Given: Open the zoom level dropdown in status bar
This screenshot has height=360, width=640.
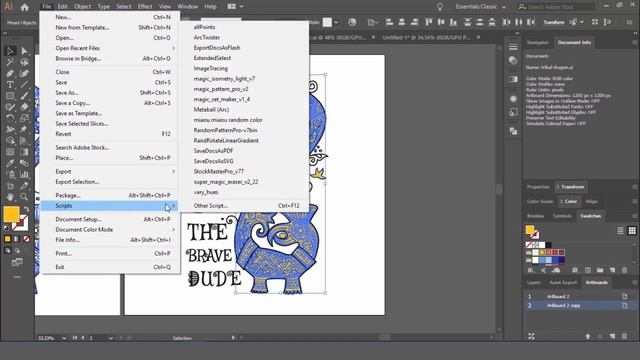Looking at the screenshot, I should point(64,338).
